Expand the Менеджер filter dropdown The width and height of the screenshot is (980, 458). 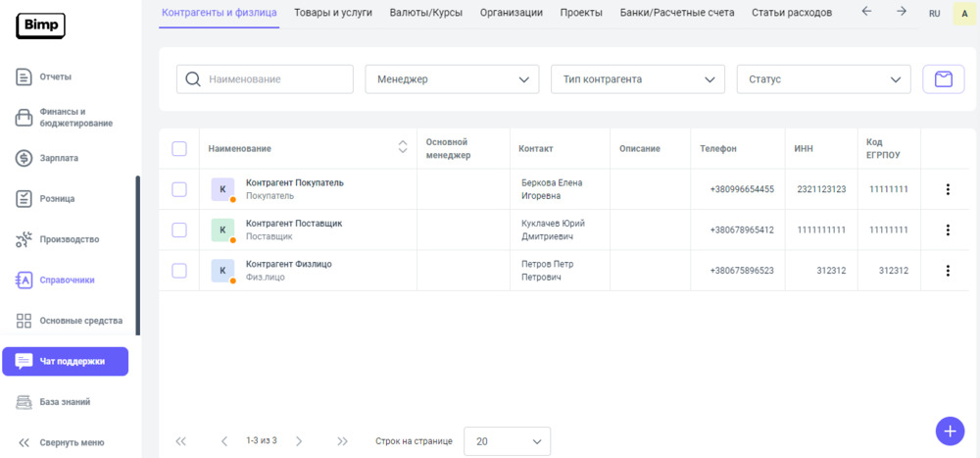[x=452, y=79]
